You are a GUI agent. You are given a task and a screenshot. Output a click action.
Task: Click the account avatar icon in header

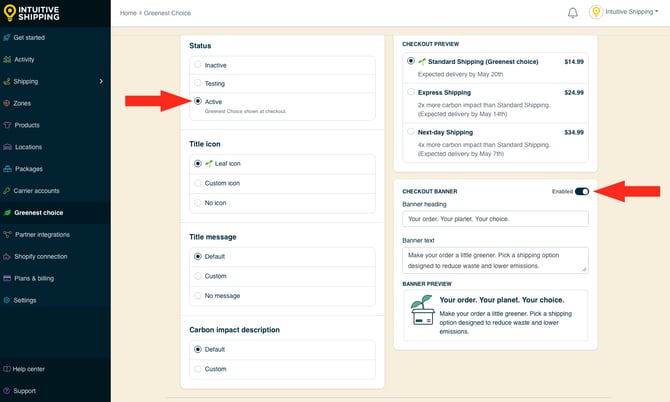point(596,12)
